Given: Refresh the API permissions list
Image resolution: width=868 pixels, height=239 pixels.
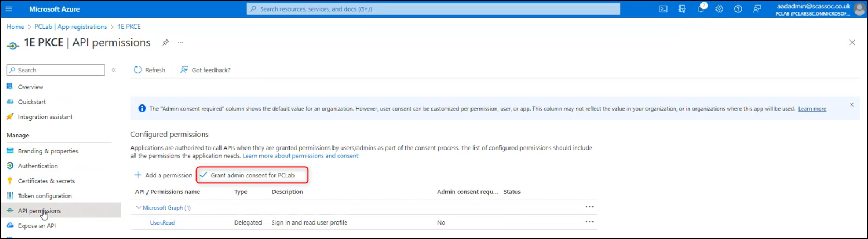Looking at the screenshot, I should pos(150,70).
